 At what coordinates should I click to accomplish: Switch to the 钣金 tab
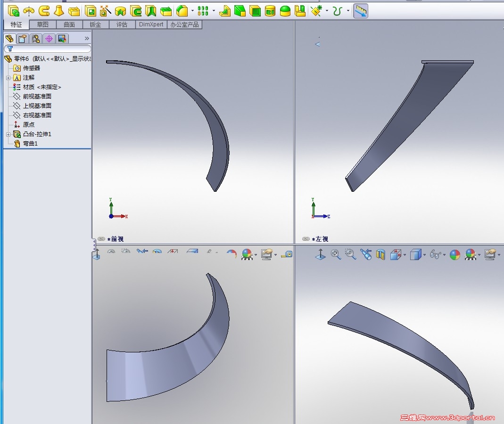coord(95,24)
